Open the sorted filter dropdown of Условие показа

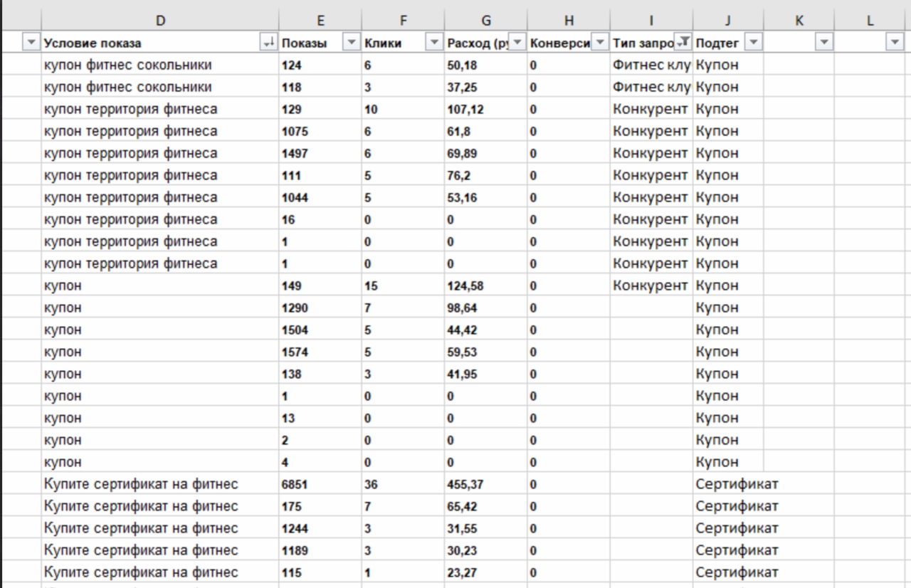click(x=268, y=43)
